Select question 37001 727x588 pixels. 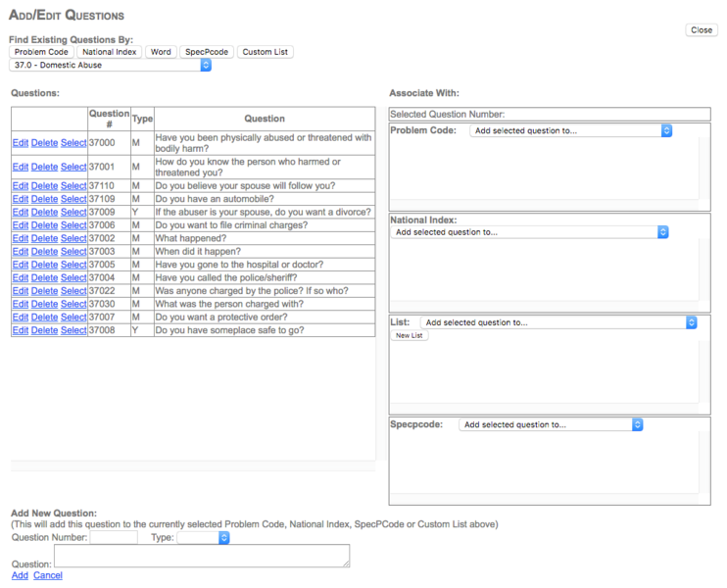[x=73, y=167]
